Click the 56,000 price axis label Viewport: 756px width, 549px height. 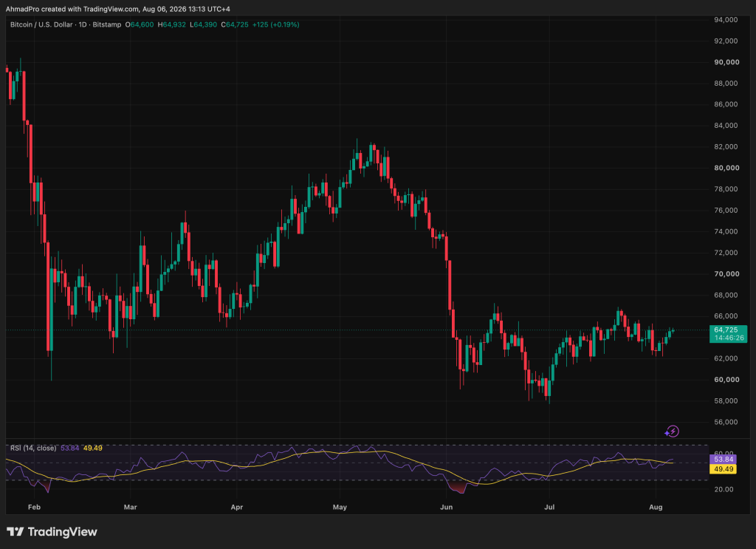(726, 422)
